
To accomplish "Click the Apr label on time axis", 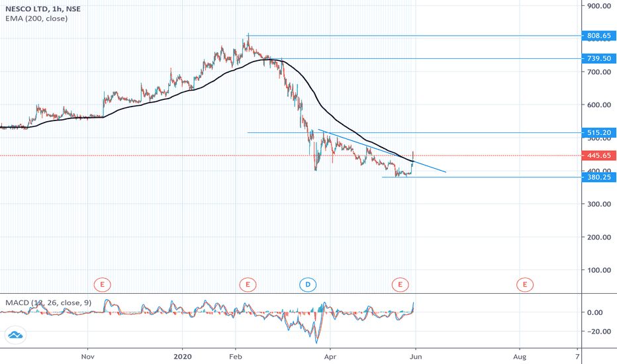I will (330, 357).
